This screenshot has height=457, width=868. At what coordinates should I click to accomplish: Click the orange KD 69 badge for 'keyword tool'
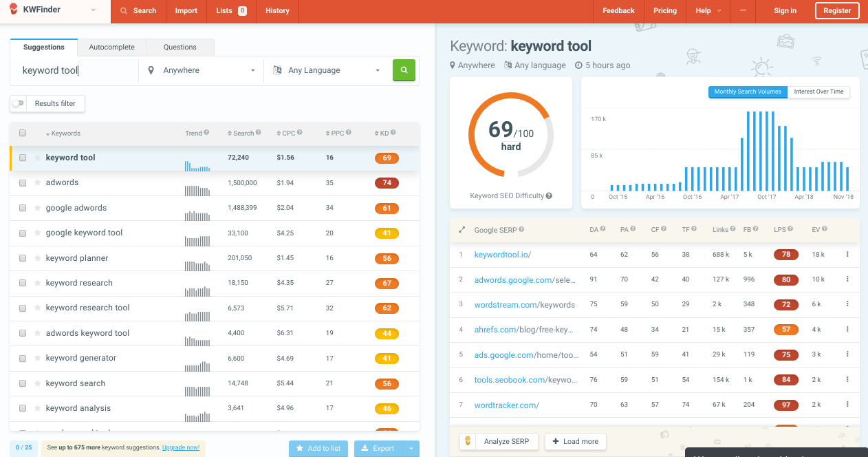pyautogui.click(x=387, y=158)
